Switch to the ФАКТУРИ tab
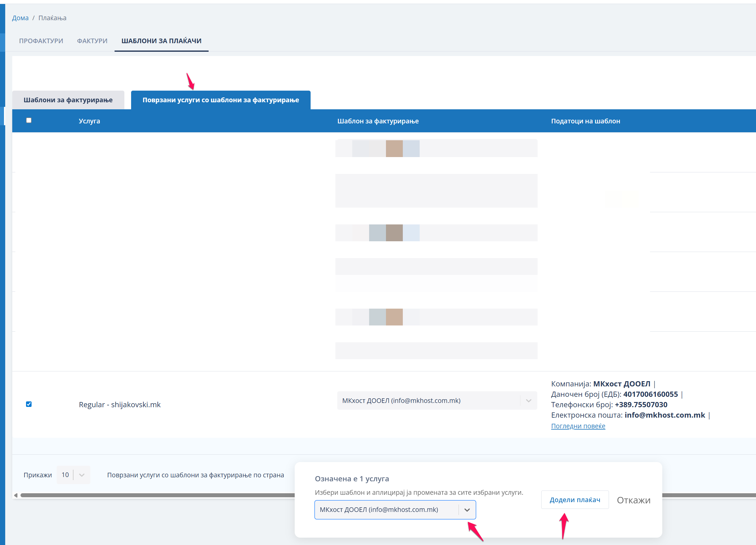The width and height of the screenshot is (756, 545). click(x=92, y=41)
